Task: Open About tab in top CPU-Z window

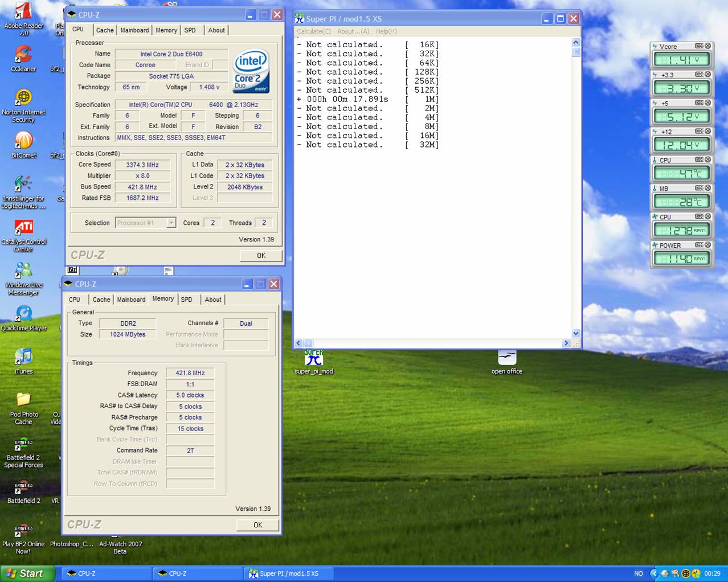Action: point(216,30)
